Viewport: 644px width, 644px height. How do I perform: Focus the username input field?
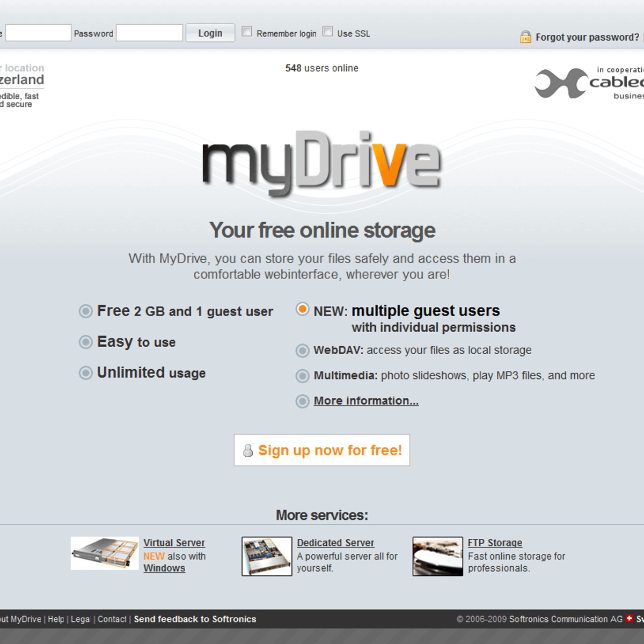click(x=38, y=33)
